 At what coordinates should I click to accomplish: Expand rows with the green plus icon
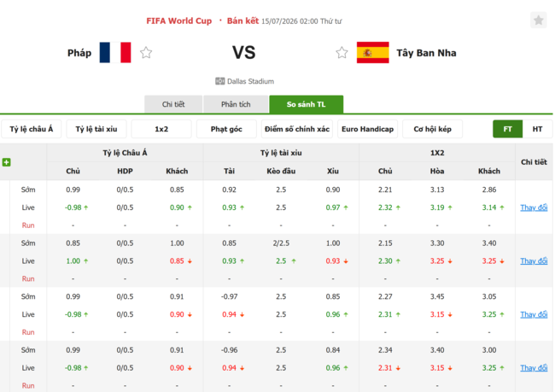pyautogui.click(x=6, y=162)
